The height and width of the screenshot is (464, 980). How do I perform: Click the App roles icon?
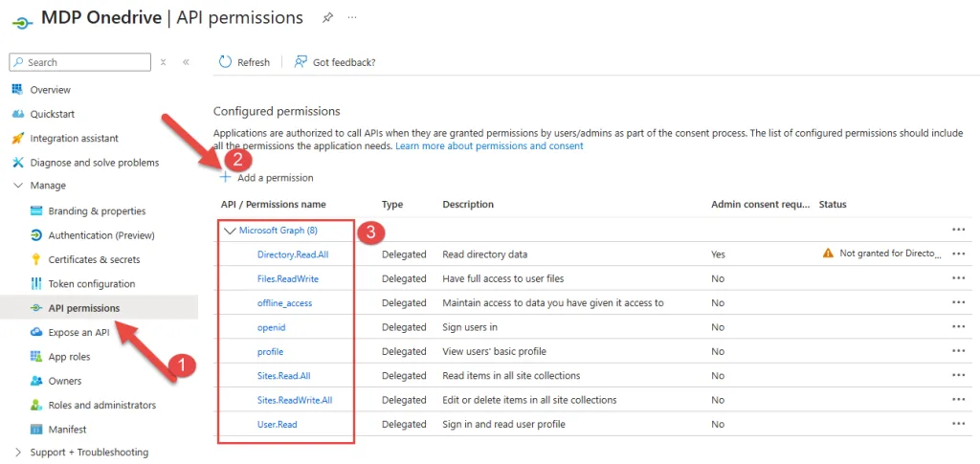click(x=36, y=357)
